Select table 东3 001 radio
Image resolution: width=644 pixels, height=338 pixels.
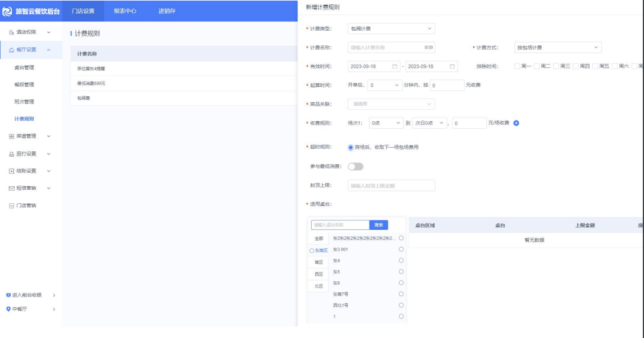coord(401,249)
